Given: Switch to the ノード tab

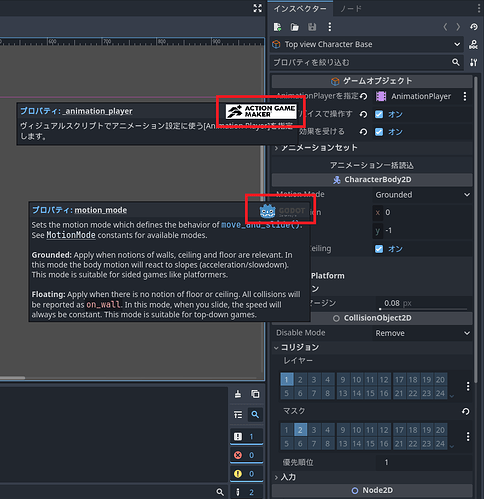Looking at the screenshot, I should click(x=351, y=9).
